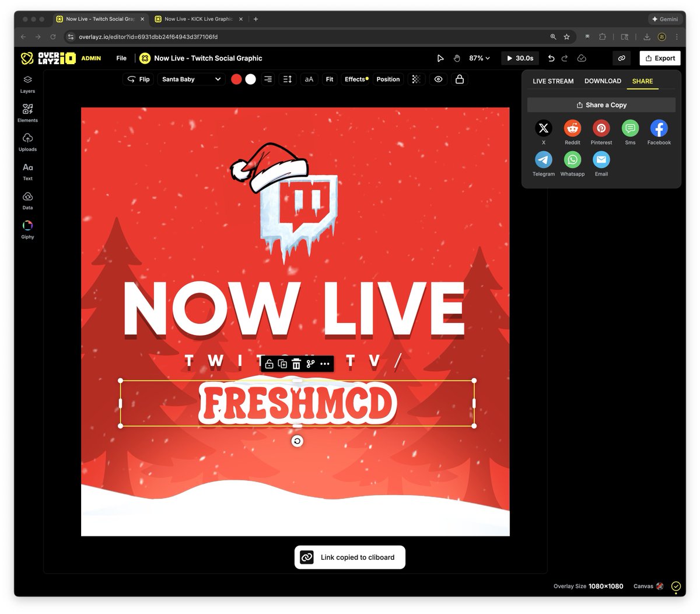The height and width of the screenshot is (614, 700).
Task: Unlock element in floating toolbar
Action: tap(269, 364)
